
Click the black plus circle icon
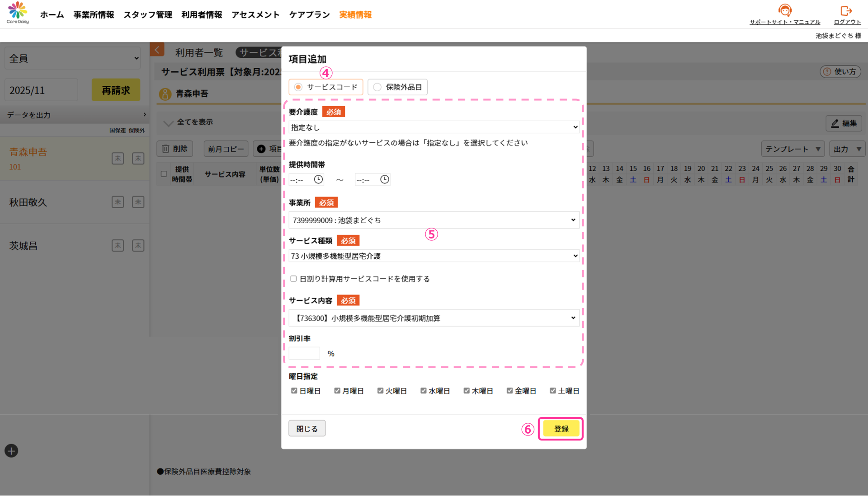(11, 451)
